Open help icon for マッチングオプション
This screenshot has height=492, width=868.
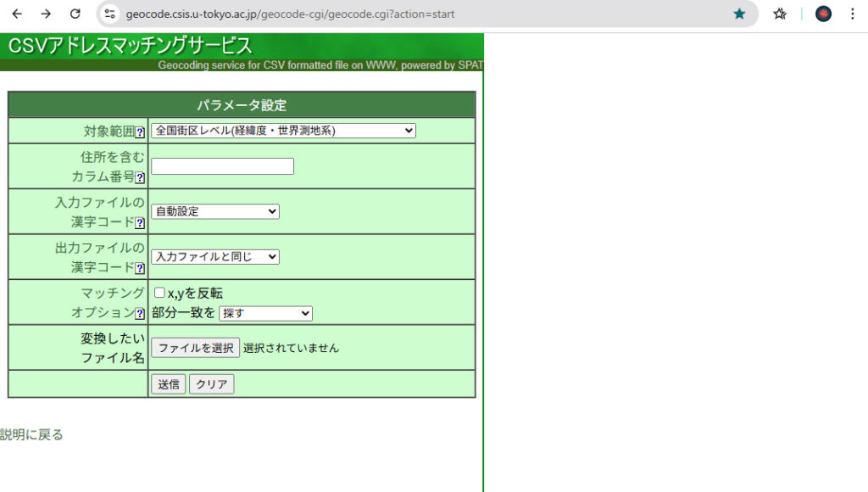[140, 313]
